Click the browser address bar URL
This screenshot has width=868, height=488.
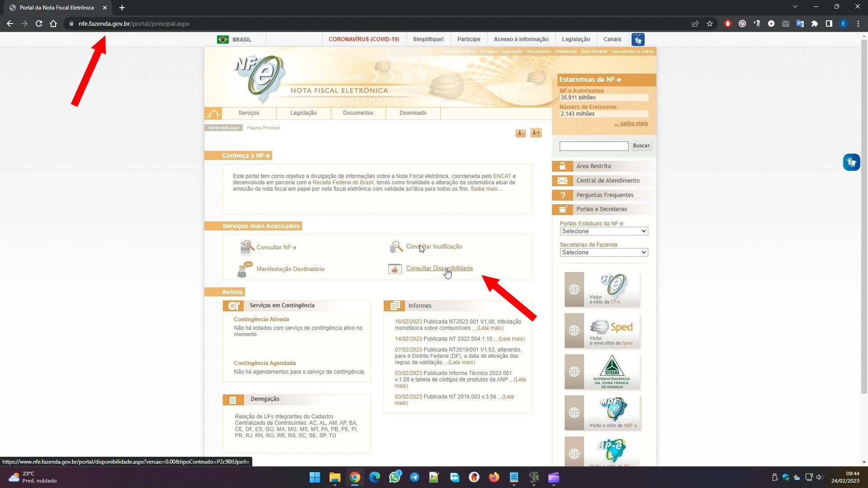coord(134,23)
